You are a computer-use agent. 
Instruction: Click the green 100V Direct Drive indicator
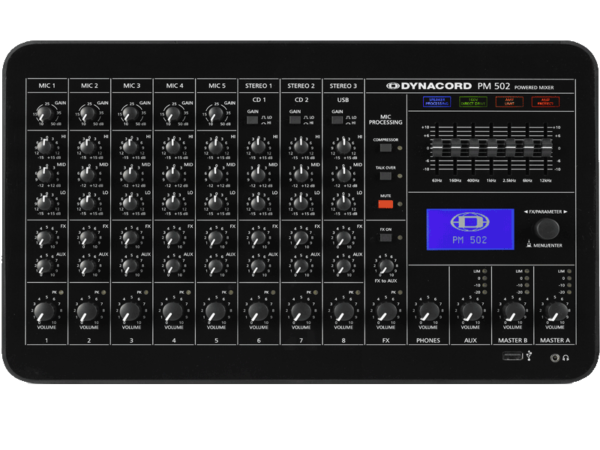pyautogui.click(x=473, y=102)
